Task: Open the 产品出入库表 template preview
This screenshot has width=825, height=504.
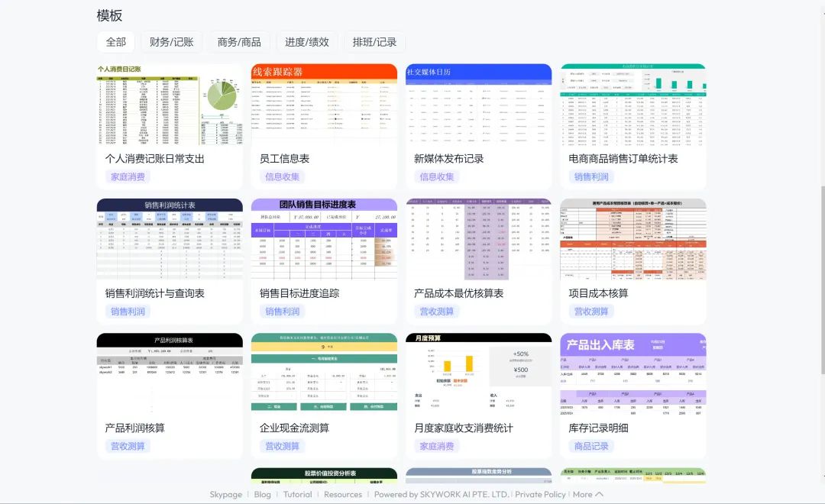Action: point(632,373)
